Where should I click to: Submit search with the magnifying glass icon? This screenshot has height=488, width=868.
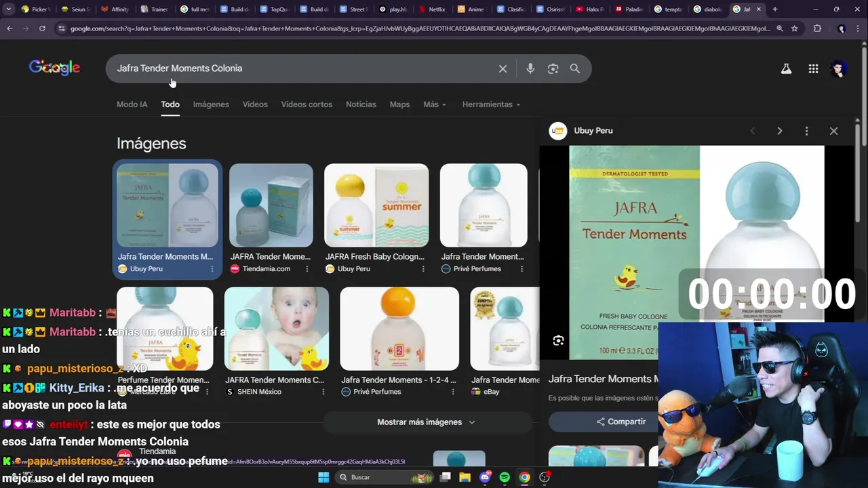(x=575, y=68)
